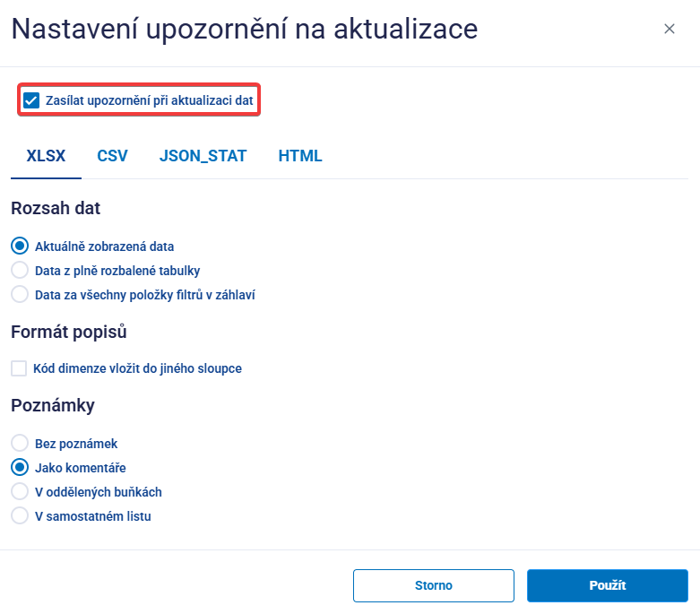Choose 'Data z plně rozbalené tabulky' option

(20, 270)
